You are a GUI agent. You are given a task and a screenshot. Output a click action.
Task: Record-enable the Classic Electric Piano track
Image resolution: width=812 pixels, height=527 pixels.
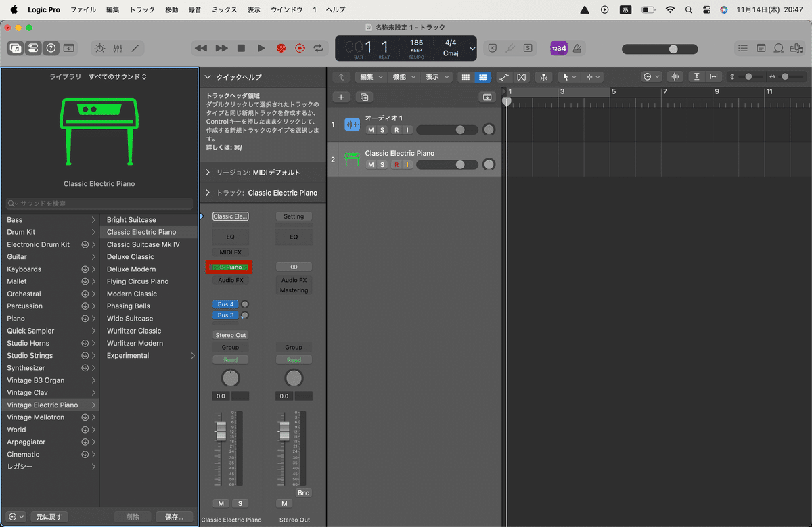397,164
